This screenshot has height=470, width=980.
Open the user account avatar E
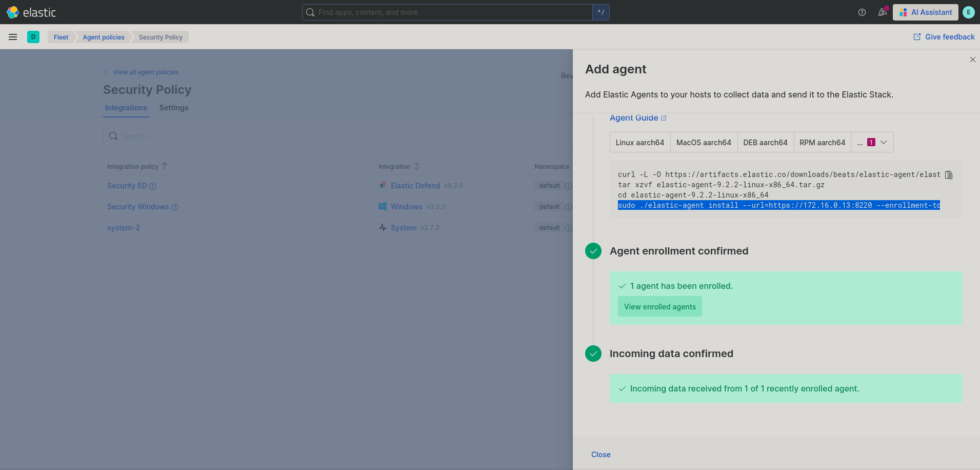tap(968, 12)
